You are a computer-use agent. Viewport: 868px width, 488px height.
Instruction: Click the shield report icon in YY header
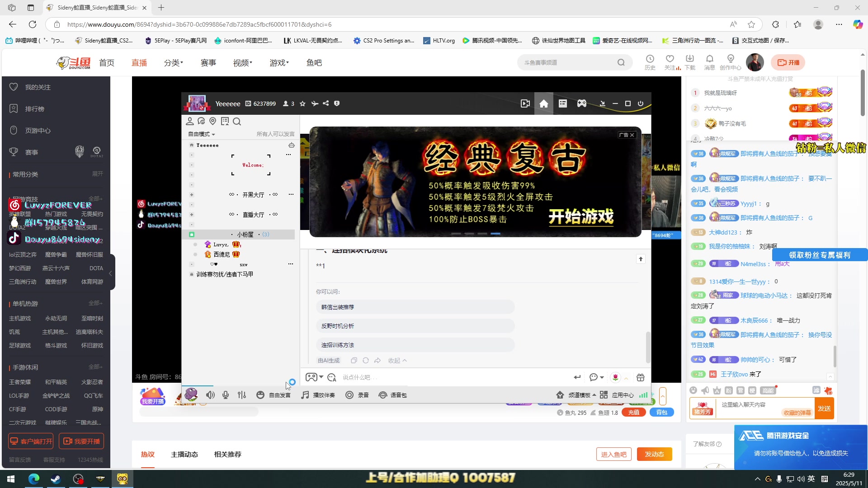click(x=337, y=103)
